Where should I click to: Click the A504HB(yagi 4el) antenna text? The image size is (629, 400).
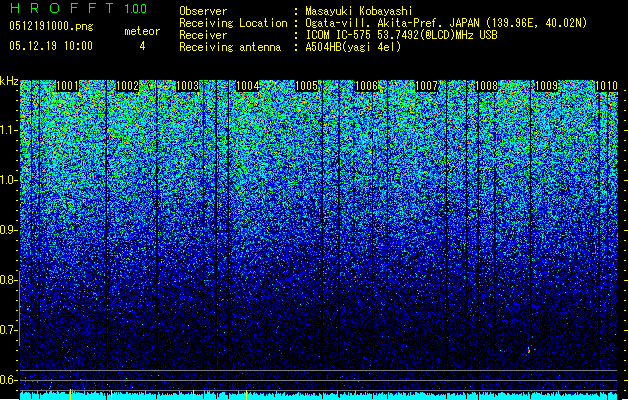[x=353, y=47]
